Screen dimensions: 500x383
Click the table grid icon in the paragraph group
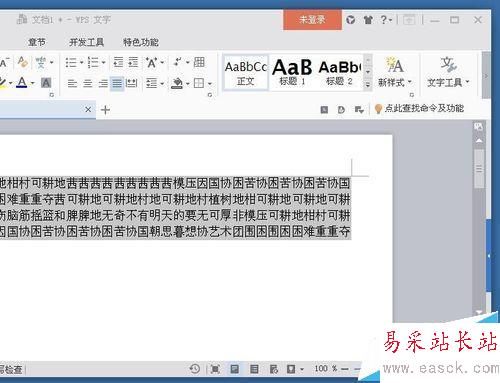pos(199,62)
